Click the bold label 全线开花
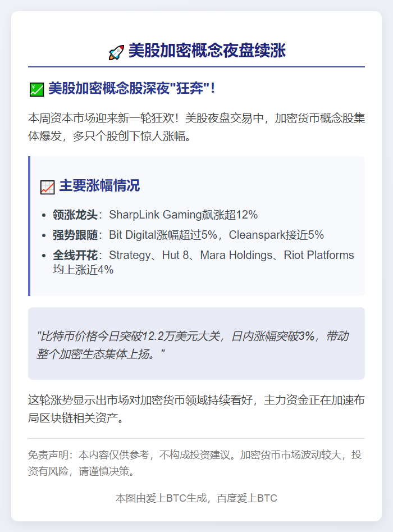The image size is (393, 532). (x=75, y=255)
